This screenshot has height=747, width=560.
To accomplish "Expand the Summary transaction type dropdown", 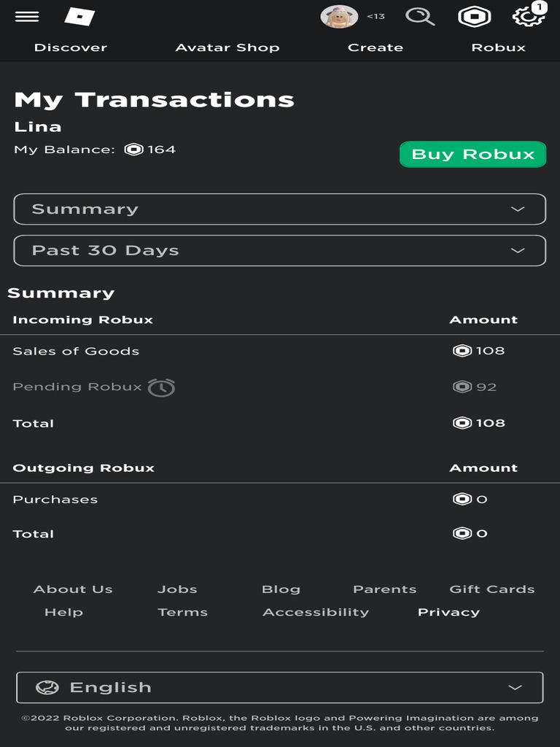I will [280, 209].
